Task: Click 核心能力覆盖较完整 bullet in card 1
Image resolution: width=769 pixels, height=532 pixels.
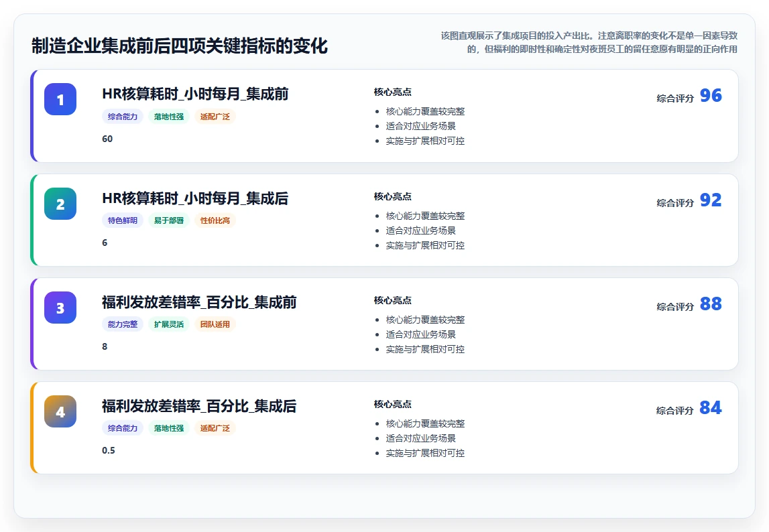Action: tap(425, 112)
